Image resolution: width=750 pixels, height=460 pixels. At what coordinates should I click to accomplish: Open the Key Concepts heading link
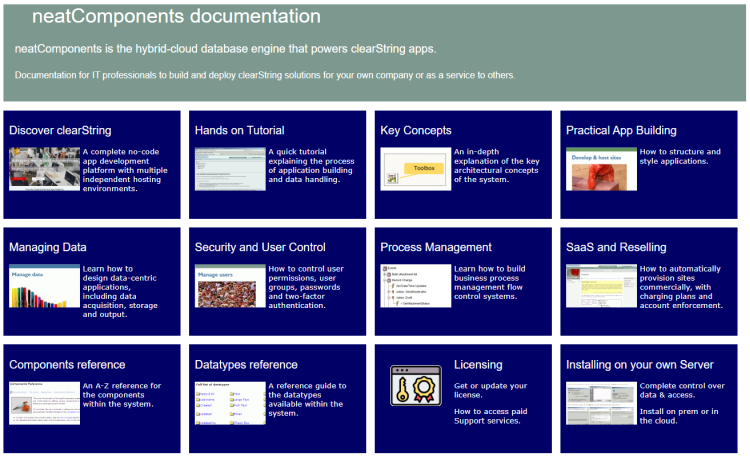416,130
